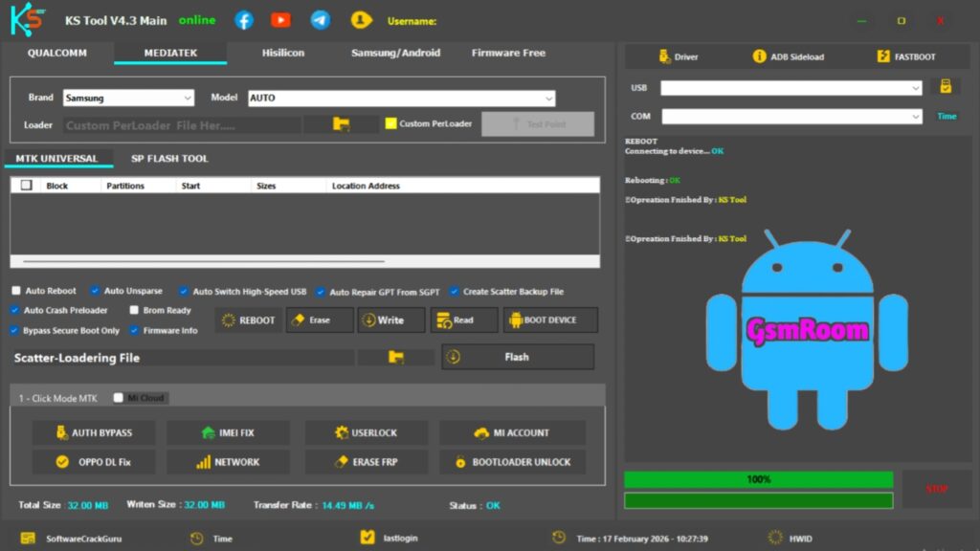Click the partitions table horizontal scrollbar

[x=204, y=261]
